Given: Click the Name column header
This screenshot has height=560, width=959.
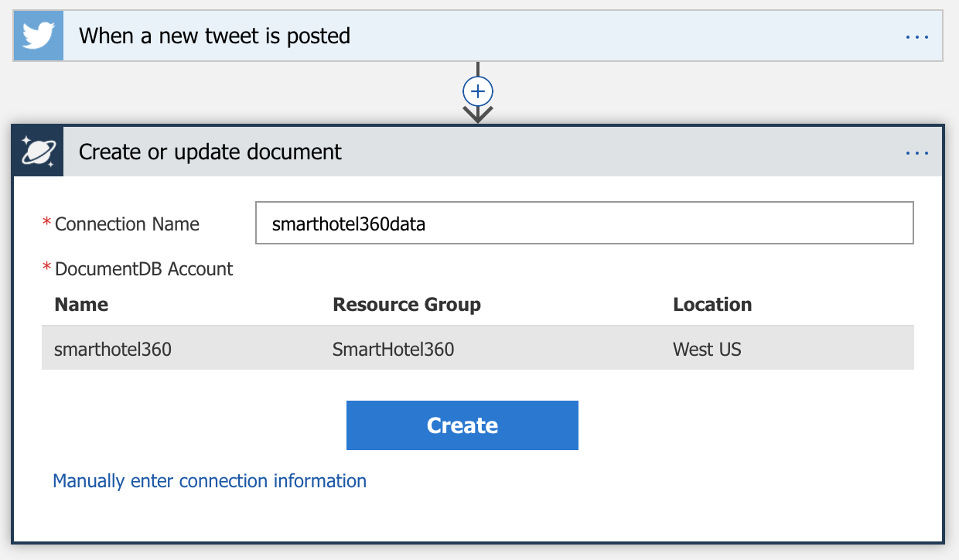Looking at the screenshot, I should point(81,305).
